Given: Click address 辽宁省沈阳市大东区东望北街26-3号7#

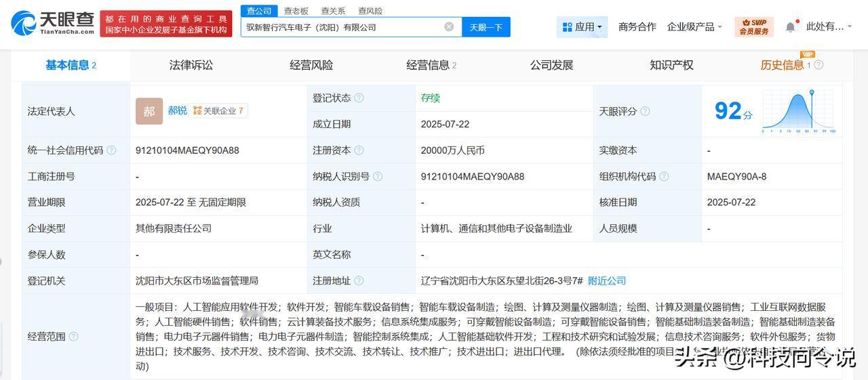Looking at the screenshot, I should coord(502,280).
